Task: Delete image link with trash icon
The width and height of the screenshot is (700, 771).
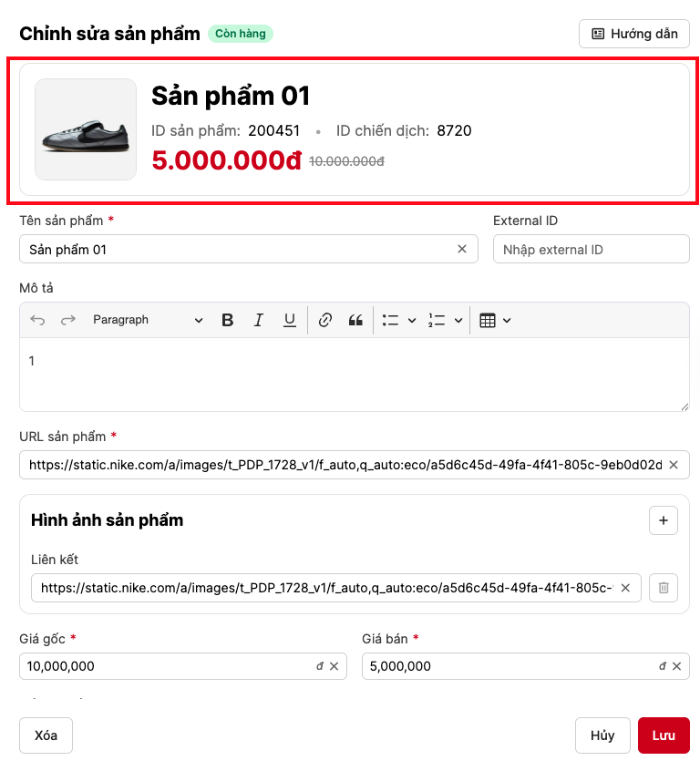Action: tap(664, 588)
